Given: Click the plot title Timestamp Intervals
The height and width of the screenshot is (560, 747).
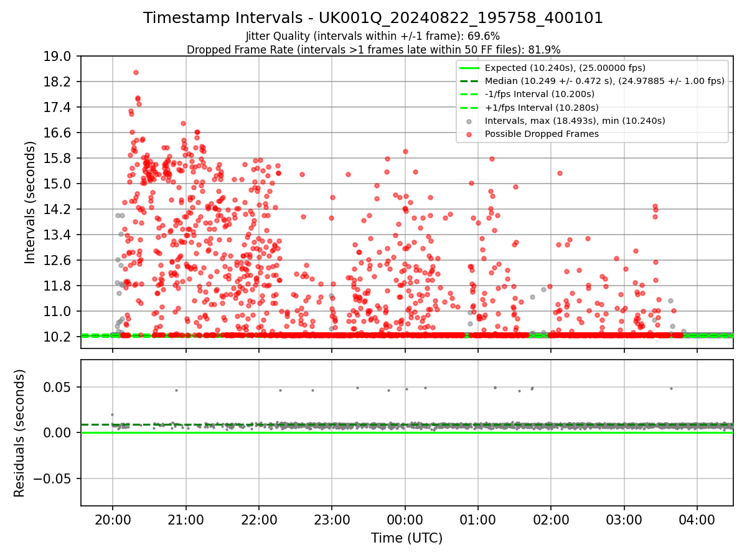Looking at the screenshot, I should pos(373,18).
